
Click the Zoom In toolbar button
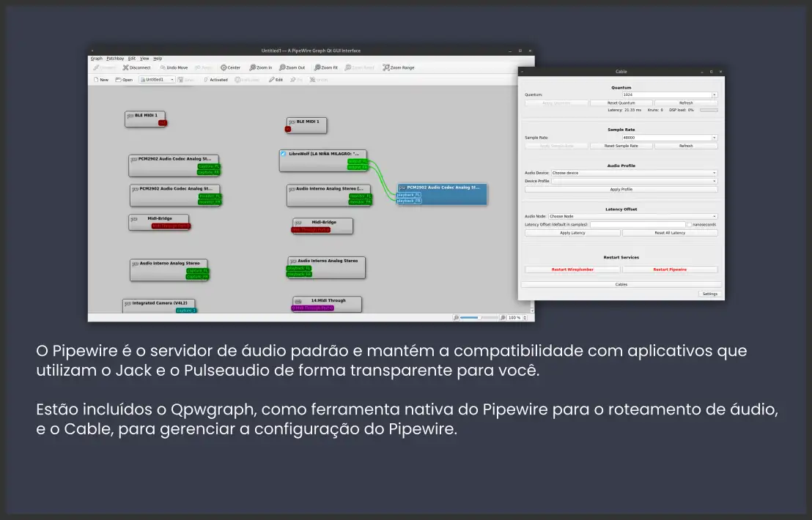(260, 68)
